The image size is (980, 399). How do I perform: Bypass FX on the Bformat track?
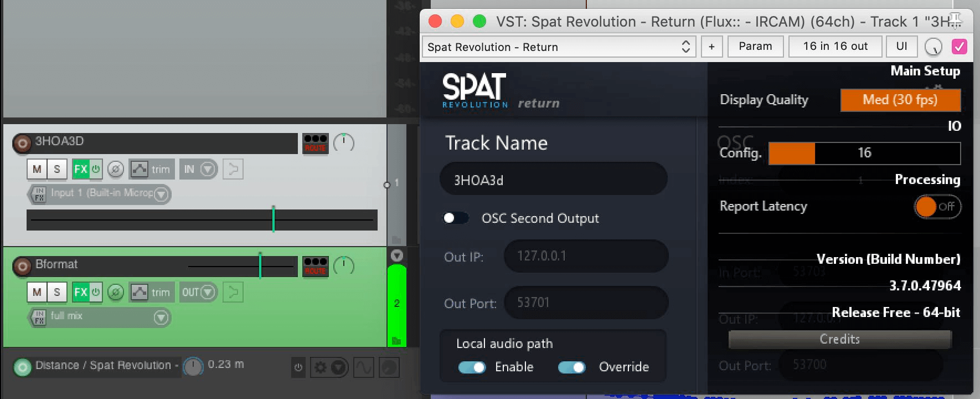[x=96, y=292]
